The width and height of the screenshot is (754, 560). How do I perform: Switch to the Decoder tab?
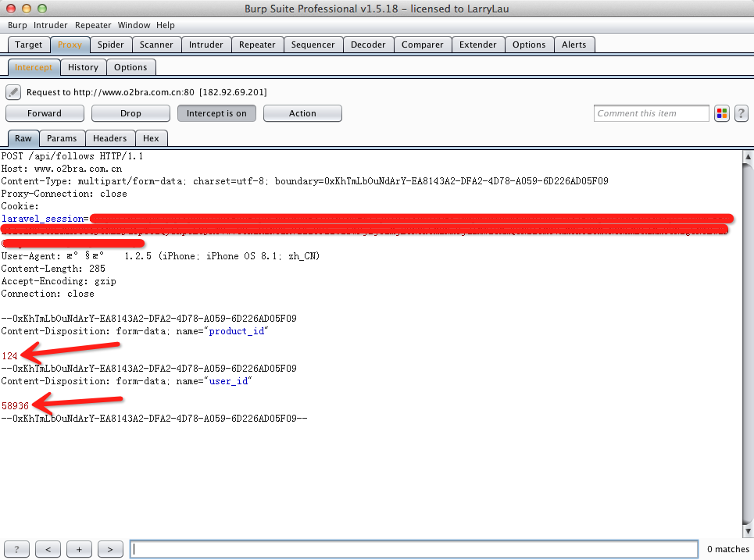[368, 45]
